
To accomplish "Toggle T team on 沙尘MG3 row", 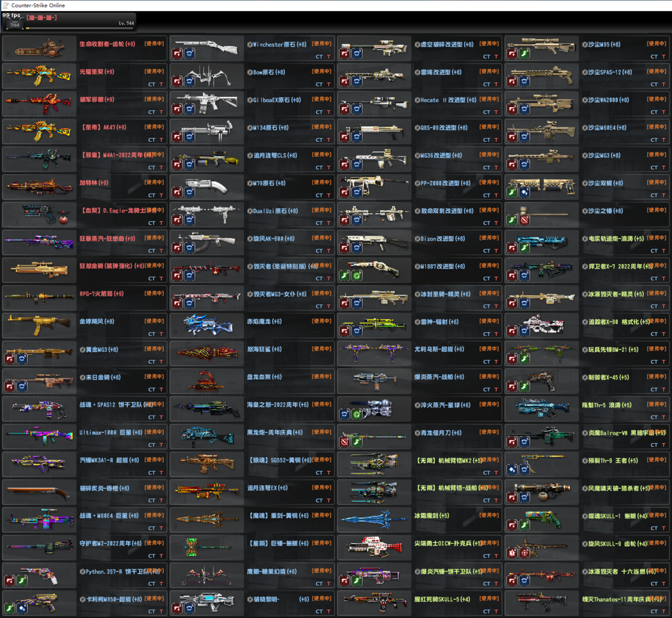I will click(x=663, y=167).
